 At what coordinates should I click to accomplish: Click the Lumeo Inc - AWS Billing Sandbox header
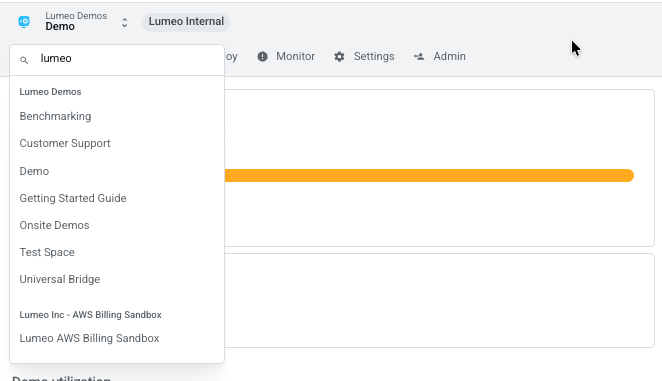[x=90, y=315]
